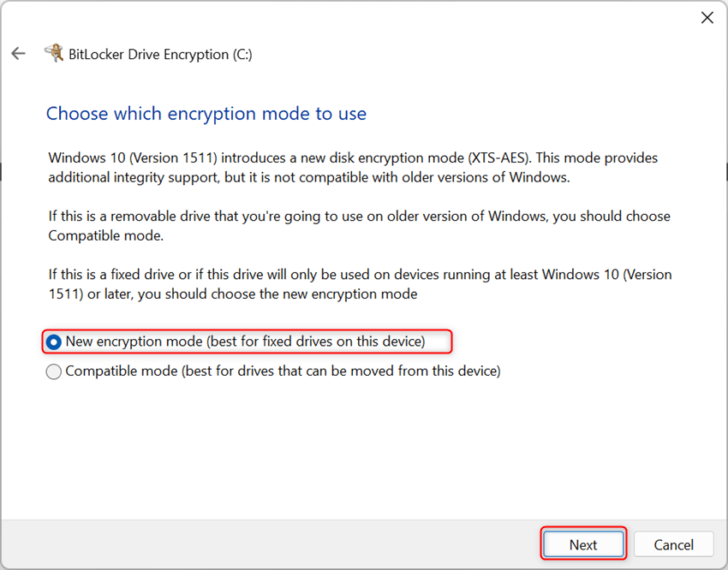The image size is (728, 570).
Task: Click Next to continue encryption setup
Action: click(x=583, y=544)
